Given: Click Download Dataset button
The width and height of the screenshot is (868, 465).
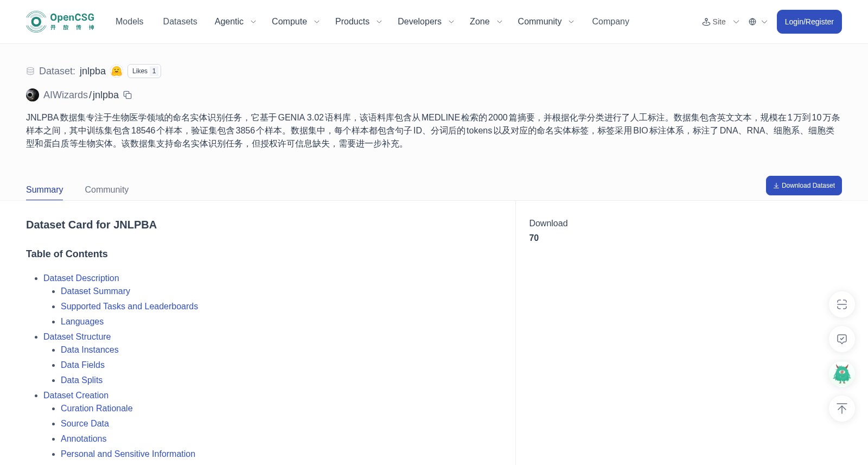Looking at the screenshot, I should 803,186.
